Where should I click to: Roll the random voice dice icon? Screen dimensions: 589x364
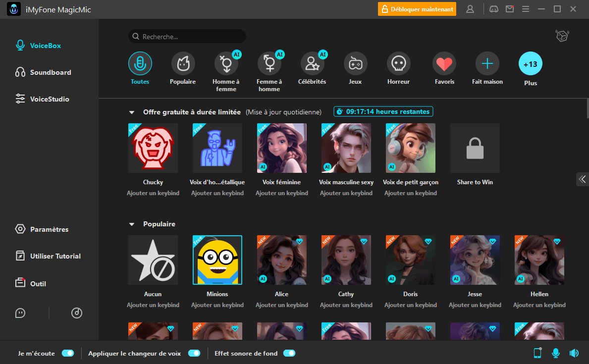[562, 36]
